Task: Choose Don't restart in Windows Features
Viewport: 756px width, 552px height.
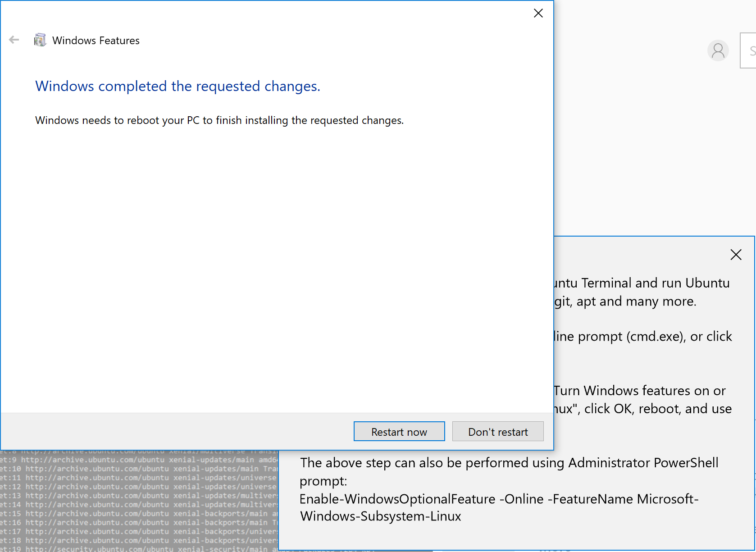Action: pos(498,432)
